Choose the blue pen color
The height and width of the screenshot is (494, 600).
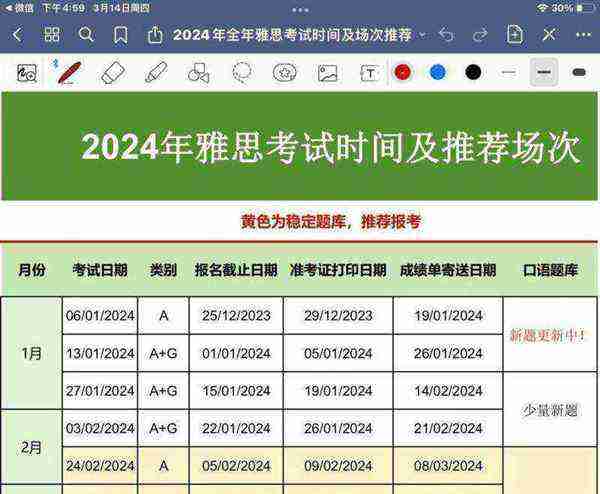pos(438,72)
